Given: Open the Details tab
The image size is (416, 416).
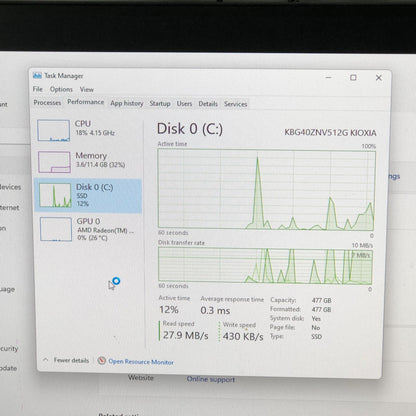Looking at the screenshot, I should (208, 104).
